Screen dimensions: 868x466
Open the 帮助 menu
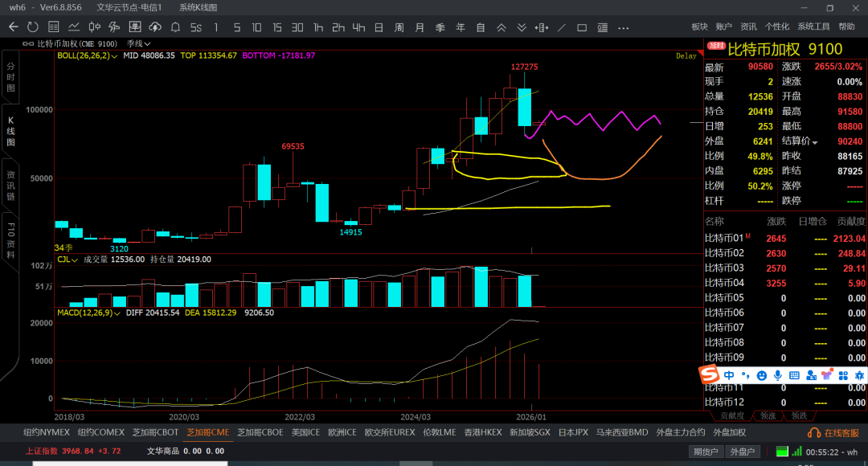846,27
